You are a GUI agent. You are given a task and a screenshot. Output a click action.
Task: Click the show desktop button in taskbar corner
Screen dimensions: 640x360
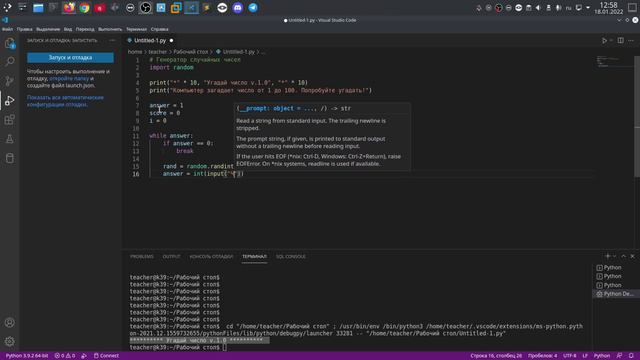[633, 8]
